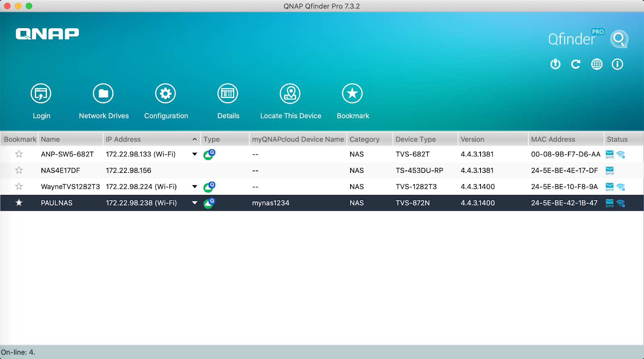Image resolution: width=644 pixels, height=359 pixels.
Task: Click the On-line: 4. status text
Action: [x=18, y=352]
